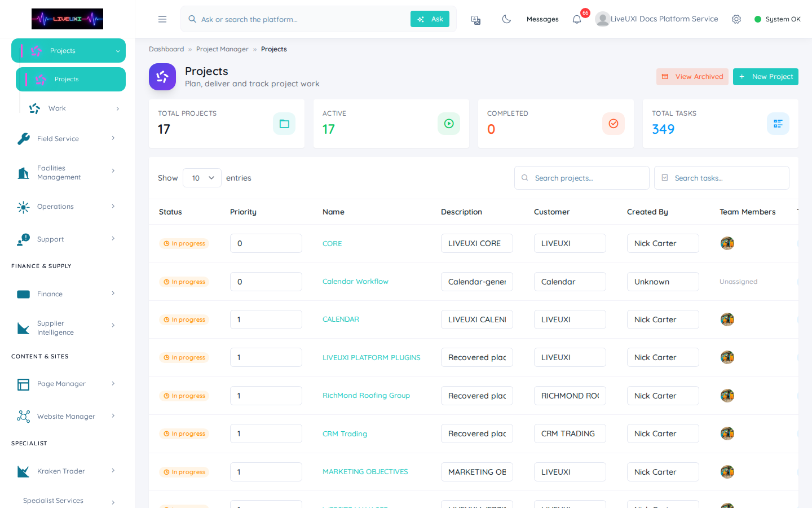Click the Active play icon

click(449, 124)
